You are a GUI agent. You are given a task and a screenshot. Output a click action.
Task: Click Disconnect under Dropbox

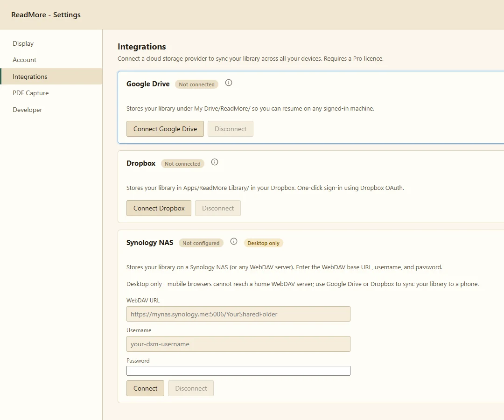(x=218, y=208)
